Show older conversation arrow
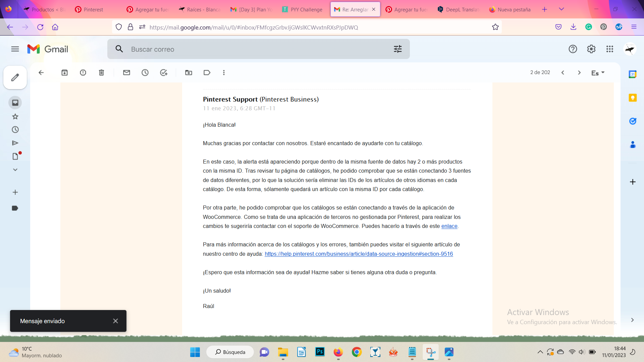The image size is (644, 362). click(x=579, y=72)
